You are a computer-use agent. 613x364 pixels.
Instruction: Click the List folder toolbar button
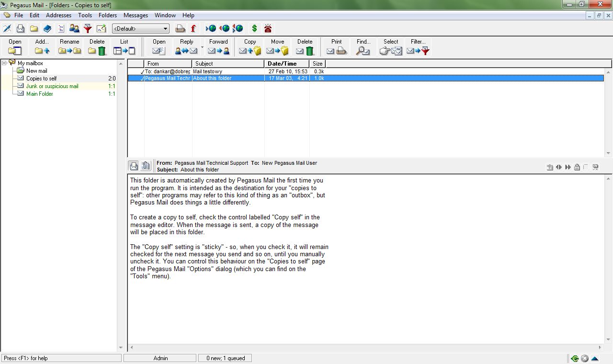124,47
